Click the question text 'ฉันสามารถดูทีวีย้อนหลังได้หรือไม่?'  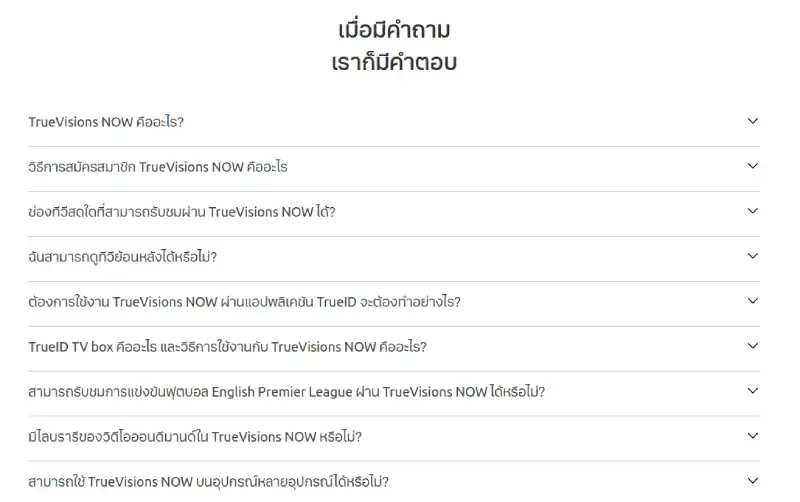pos(123,257)
